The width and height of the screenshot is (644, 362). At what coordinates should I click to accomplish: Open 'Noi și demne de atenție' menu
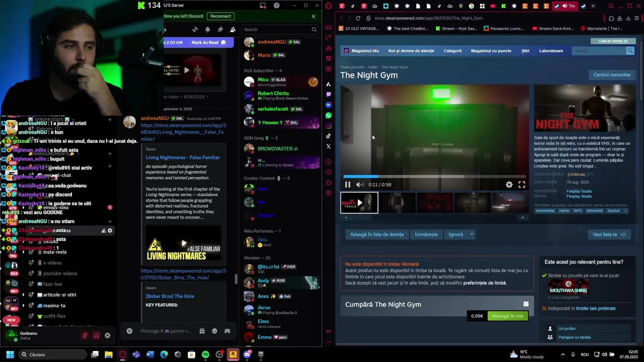[x=411, y=51]
